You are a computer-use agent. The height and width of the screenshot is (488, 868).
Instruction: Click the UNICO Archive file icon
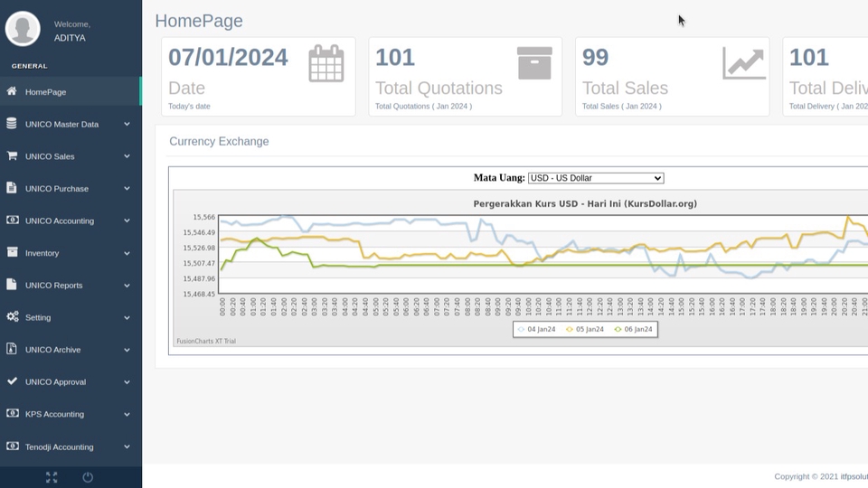point(12,349)
